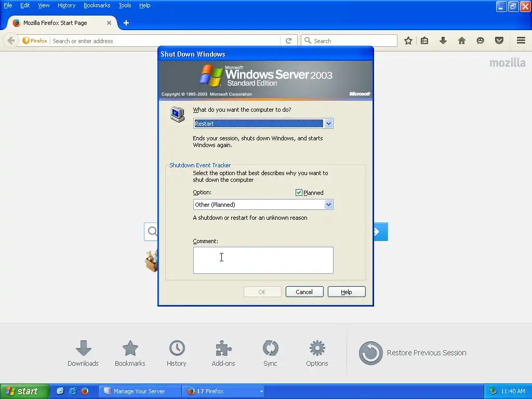Open Options from the start page shortcuts

point(317,353)
